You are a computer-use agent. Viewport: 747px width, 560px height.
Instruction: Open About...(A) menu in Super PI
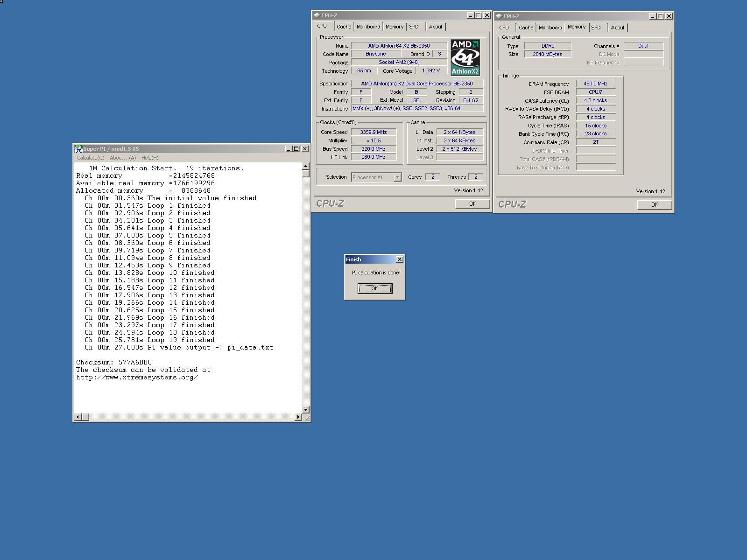click(123, 158)
